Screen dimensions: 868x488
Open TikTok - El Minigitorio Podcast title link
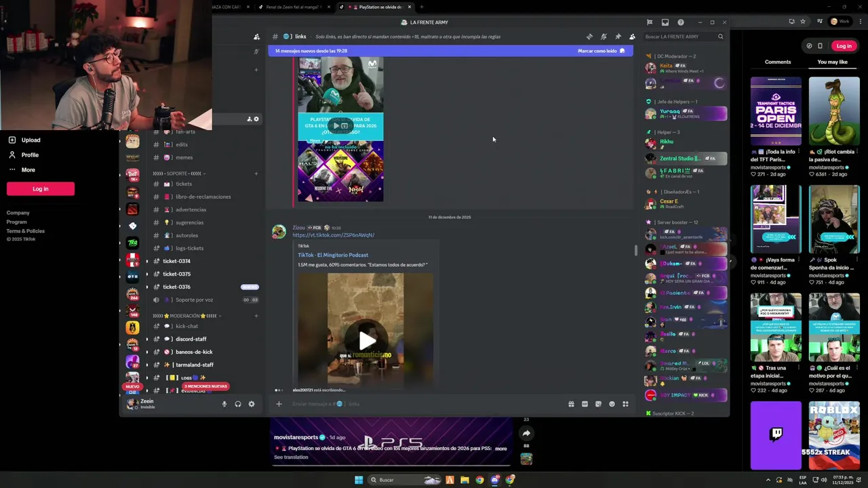pyautogui.click(x=333, y=255)
